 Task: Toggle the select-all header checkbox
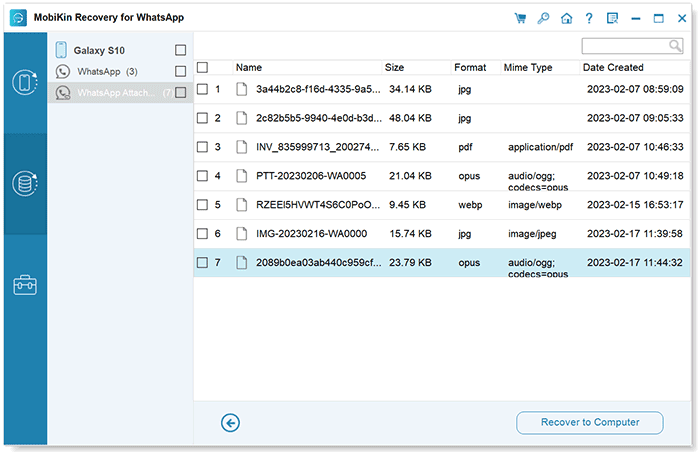point(203,67)
